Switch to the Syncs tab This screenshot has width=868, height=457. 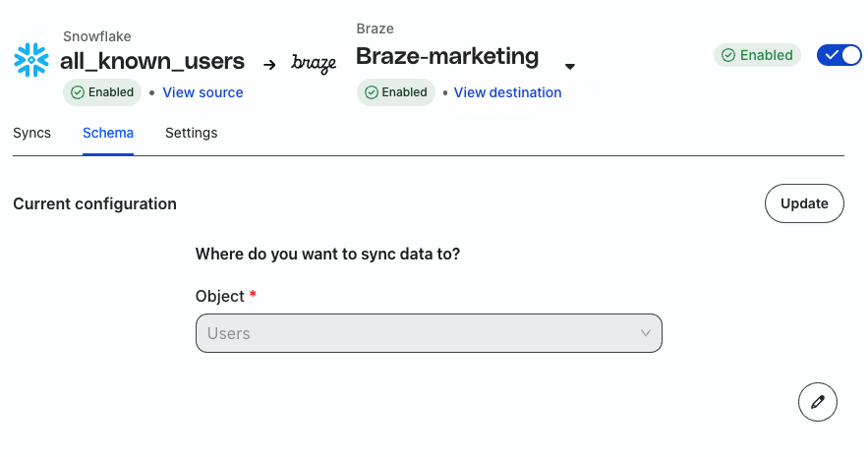tap(32, 133)
